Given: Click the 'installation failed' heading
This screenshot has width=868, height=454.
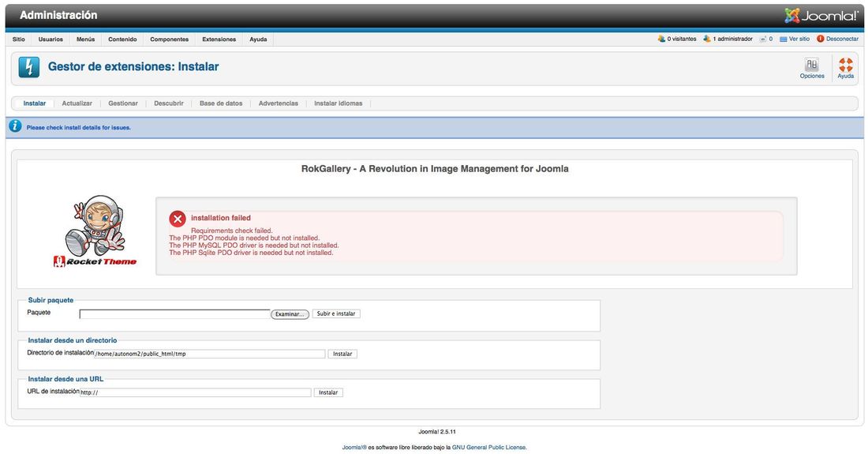Looking at the screenshot, I should click(x=221, y=218).
